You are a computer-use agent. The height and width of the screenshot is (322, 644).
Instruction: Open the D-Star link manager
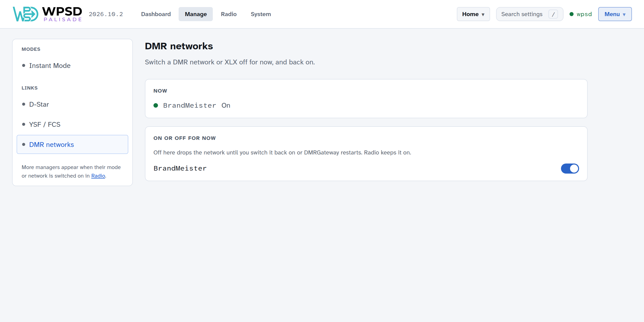tap(72, 104)
